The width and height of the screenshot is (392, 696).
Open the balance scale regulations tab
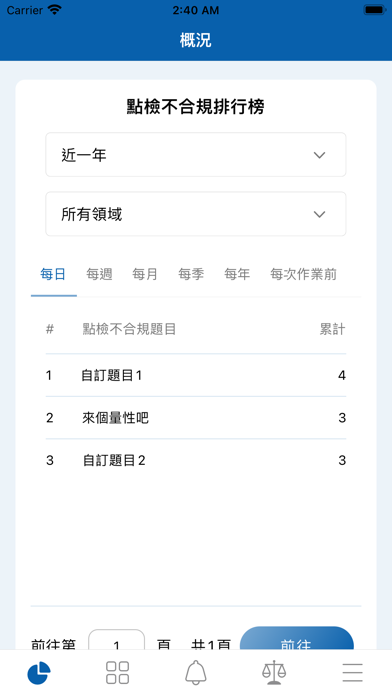pos(274,672)
